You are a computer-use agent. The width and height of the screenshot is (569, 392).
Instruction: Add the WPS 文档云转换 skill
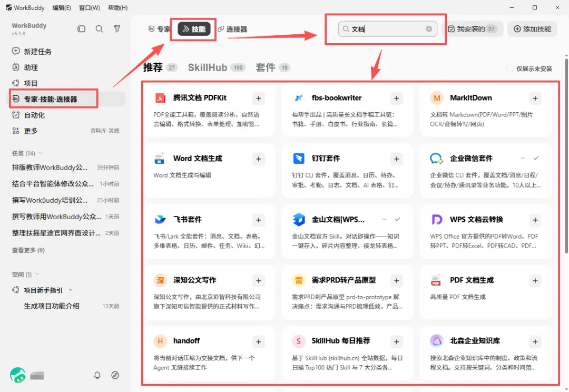click(x=535, y=220)
